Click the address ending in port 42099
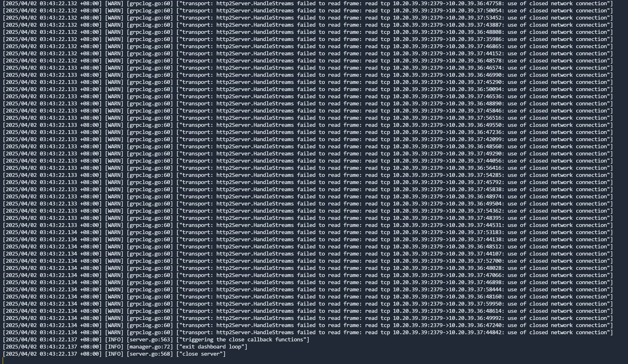The height and width of the screenshot is (364, 628). pyautogui.click(x=474, y=139)
